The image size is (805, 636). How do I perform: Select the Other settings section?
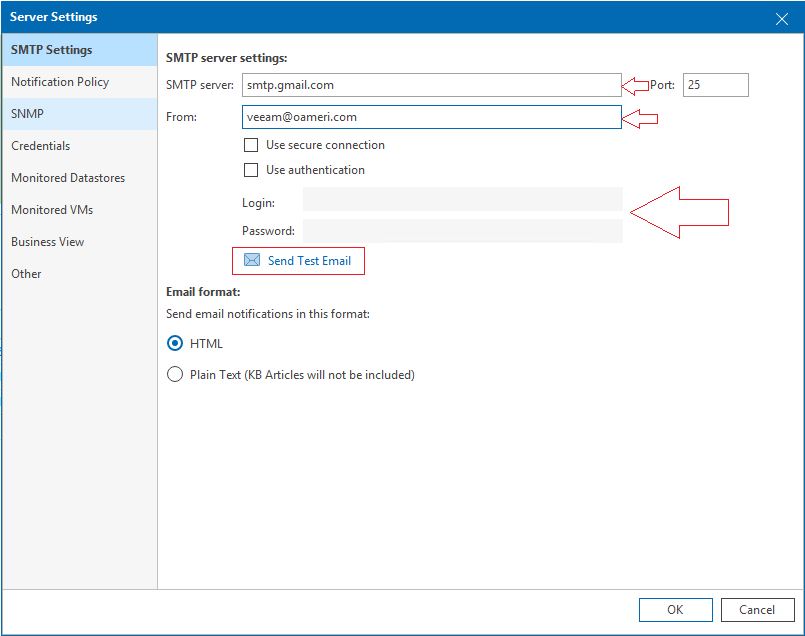[x=80, y=274]
